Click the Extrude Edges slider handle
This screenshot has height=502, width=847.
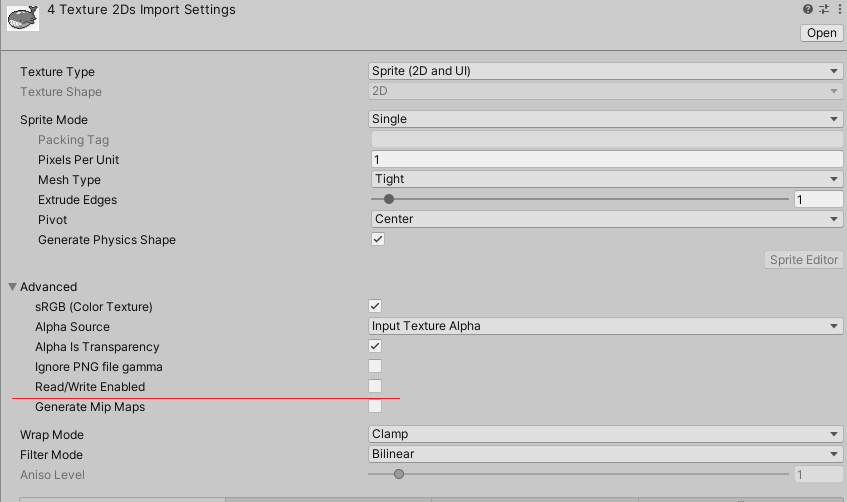(389, 199)
